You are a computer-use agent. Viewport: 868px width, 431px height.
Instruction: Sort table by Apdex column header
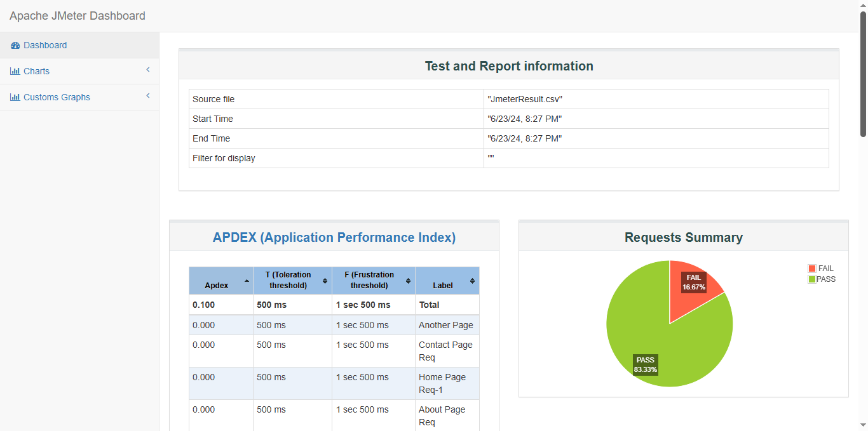(221, 281)
